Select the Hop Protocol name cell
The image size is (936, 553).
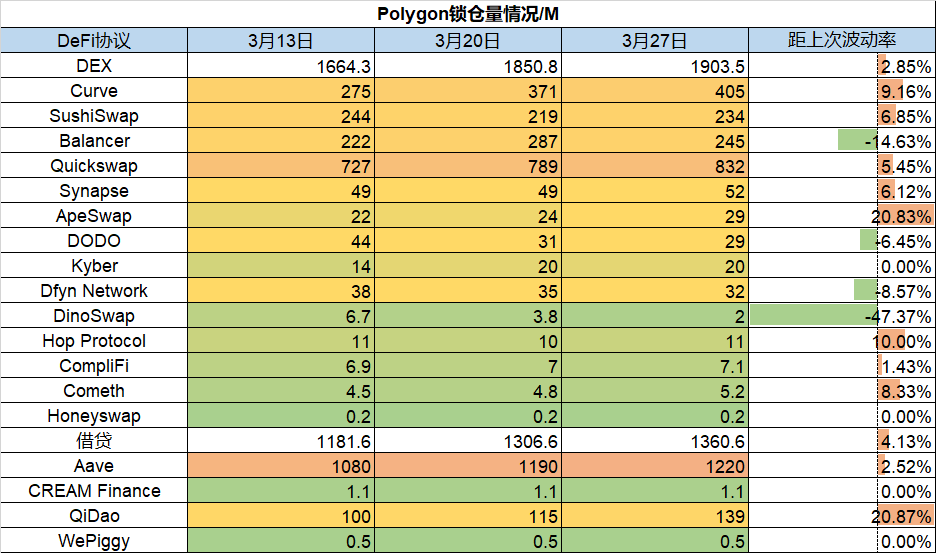click(94, 341)
